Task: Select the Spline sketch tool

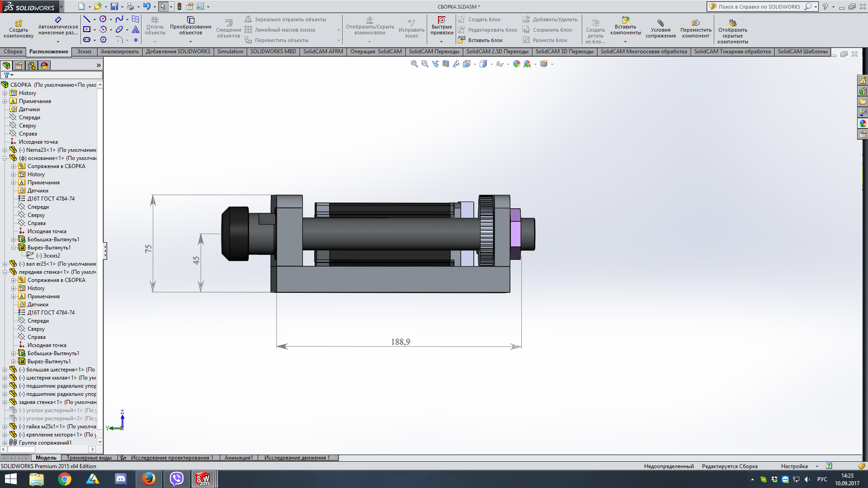Action: tap(119, 19)
